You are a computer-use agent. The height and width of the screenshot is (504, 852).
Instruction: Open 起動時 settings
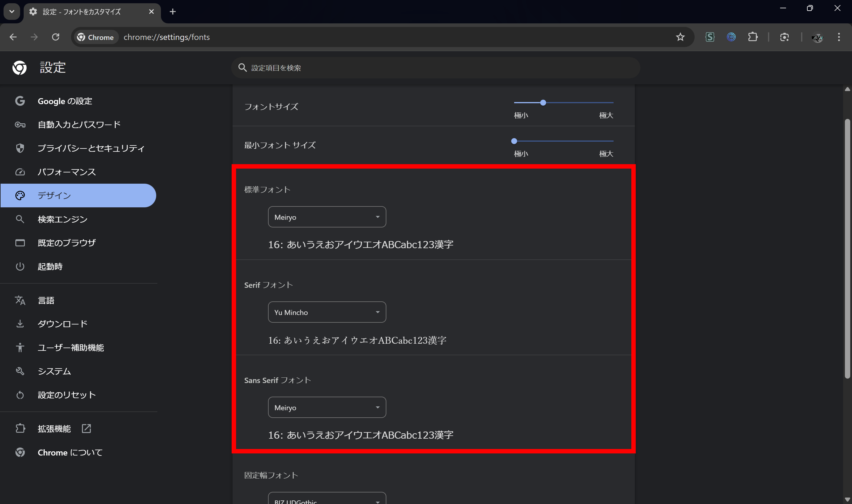[x=78, y=266]
